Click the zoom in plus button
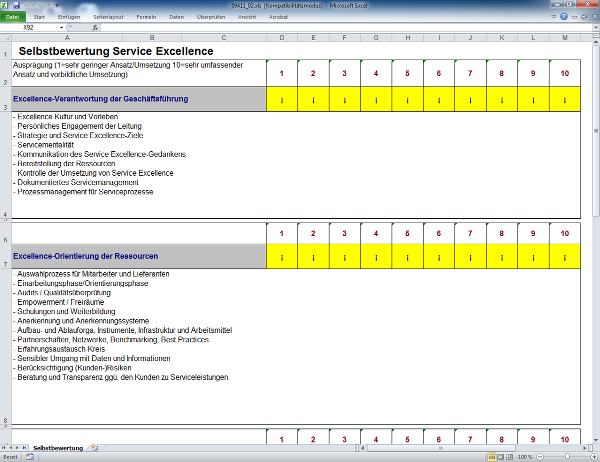The width and height of the screenshot is (600, 462). tap(592, 457)
